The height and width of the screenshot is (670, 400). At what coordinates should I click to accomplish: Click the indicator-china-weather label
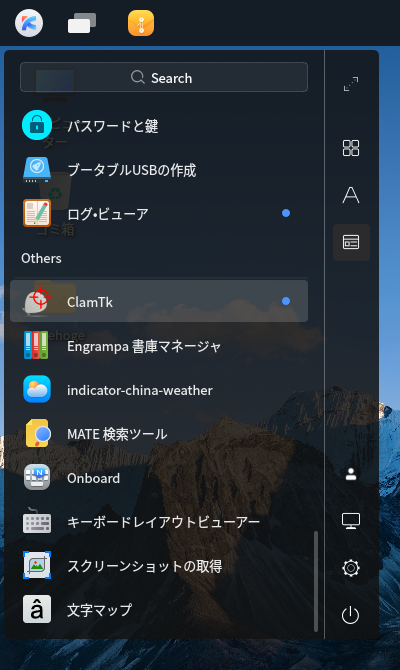pos(140,390)
